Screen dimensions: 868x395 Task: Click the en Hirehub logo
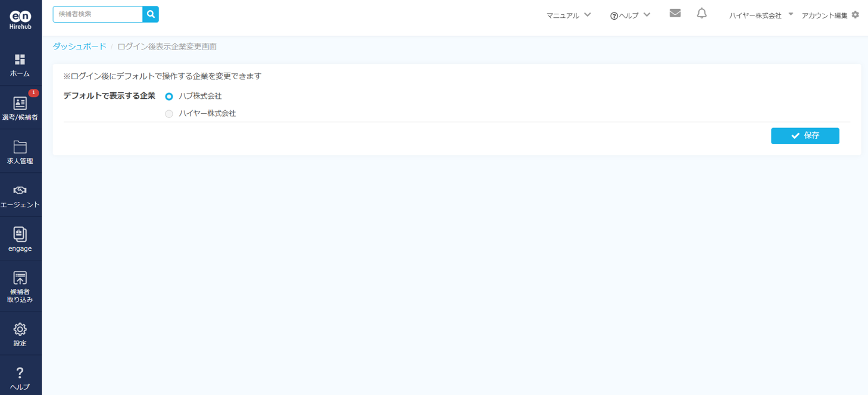20,20
